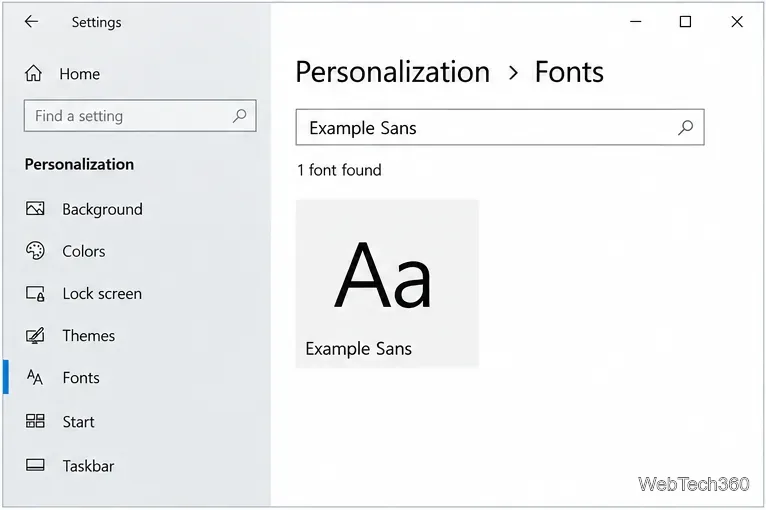
Task: Go back with the arrow icon
Action: pos(31,21)
